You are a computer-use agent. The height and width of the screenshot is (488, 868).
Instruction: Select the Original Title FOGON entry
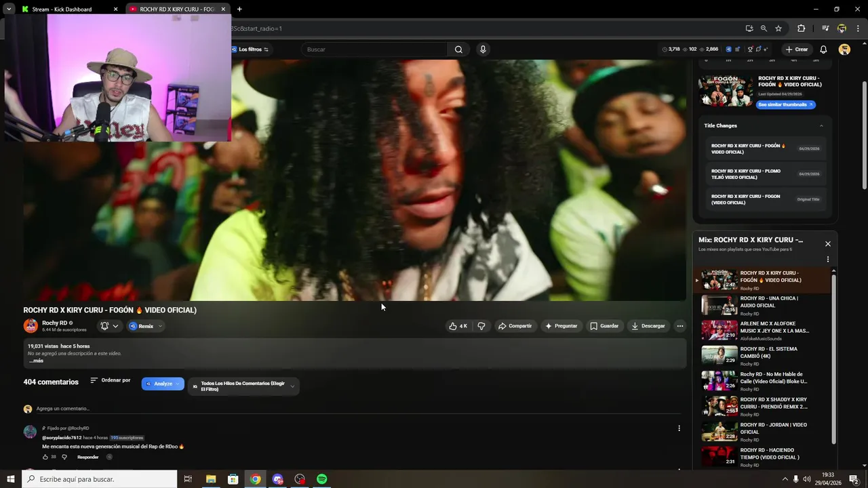pyautogui.click(x=765, y=199)
